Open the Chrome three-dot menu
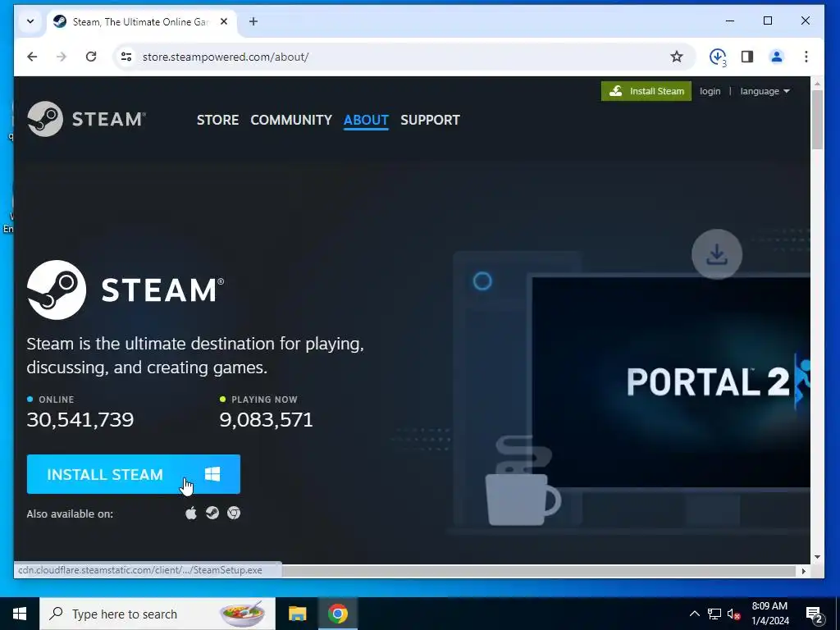The image size is (840, 630). [806, 57]
